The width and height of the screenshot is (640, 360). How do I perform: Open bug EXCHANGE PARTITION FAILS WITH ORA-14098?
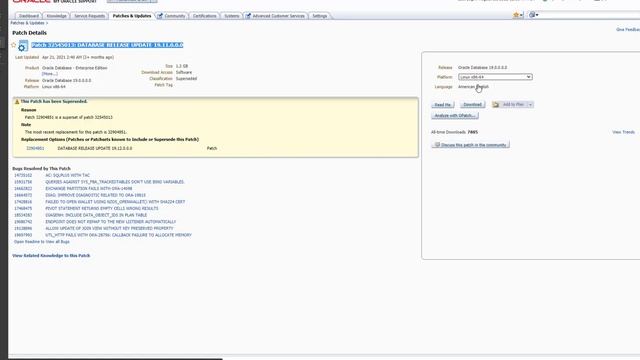pyautogui.click(x=89, y=189)
